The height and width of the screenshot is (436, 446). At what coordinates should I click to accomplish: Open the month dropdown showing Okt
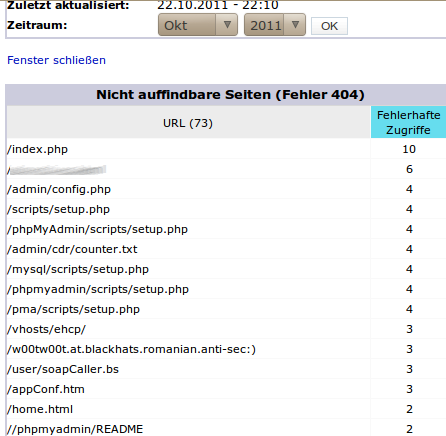click(x=198, y=25)
